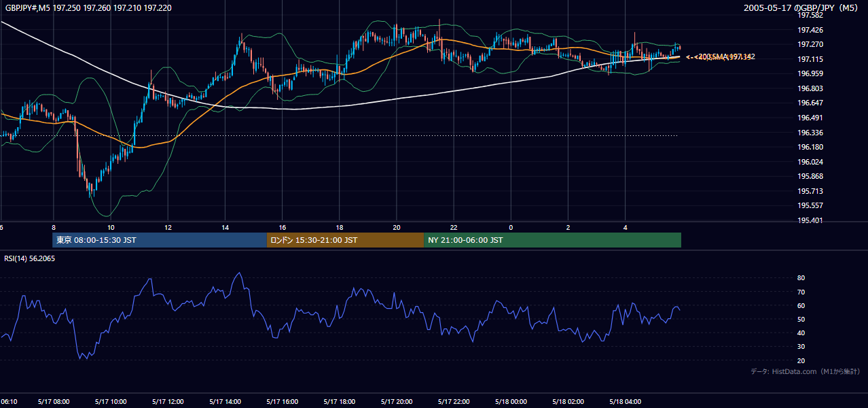Viewport: 868px width, 408px height.
Task: Click the 5/17 14:00 time label
Action: (225, 402)
